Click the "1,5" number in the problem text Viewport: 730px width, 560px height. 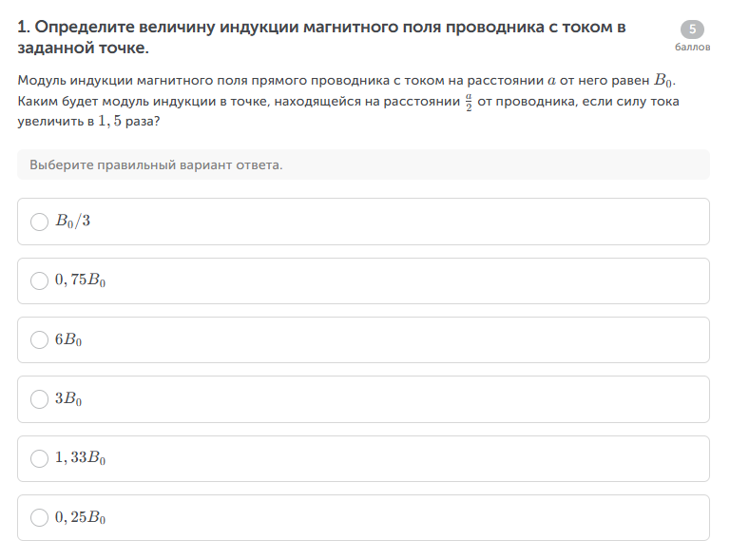(x=111, y=123)
